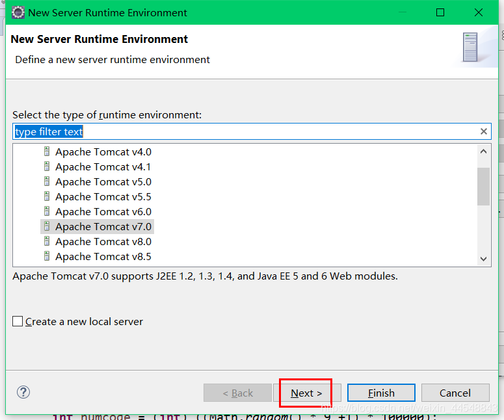Click the Eclipse icon in title bar
Screen dimensions: 504x420
(18, 12)
